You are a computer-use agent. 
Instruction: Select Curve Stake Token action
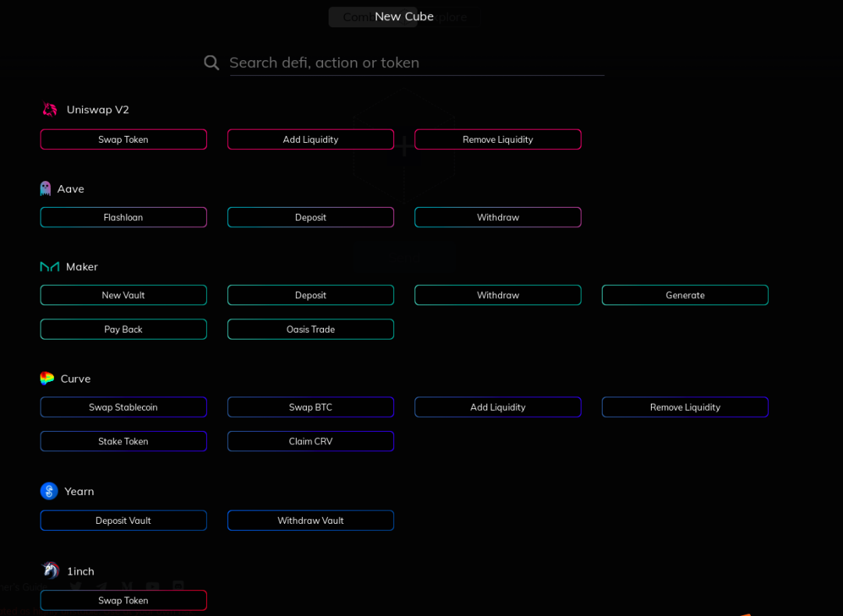[123, 441]
